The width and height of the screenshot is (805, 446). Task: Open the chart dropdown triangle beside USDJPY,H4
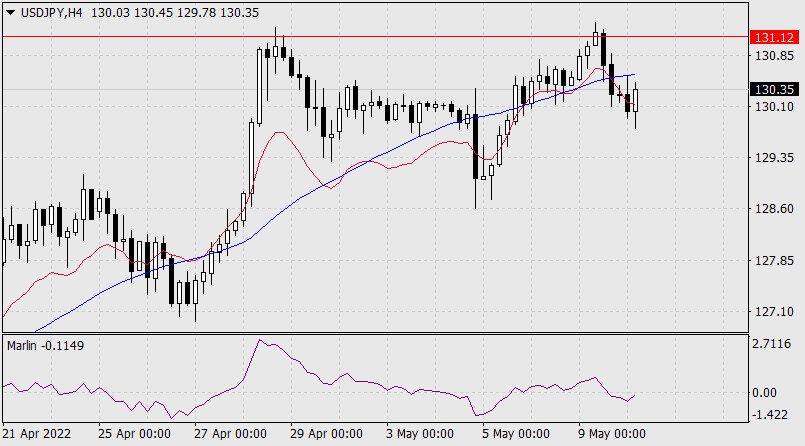(x=10, y=13)
